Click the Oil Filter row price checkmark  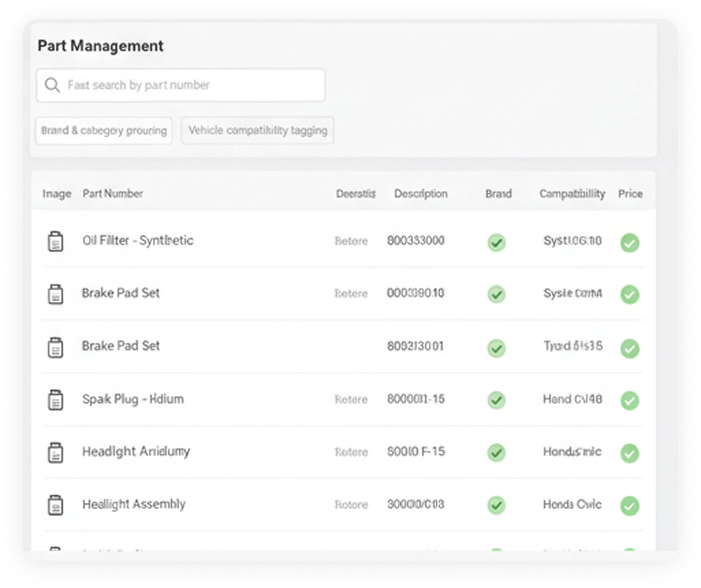(629, 243)
